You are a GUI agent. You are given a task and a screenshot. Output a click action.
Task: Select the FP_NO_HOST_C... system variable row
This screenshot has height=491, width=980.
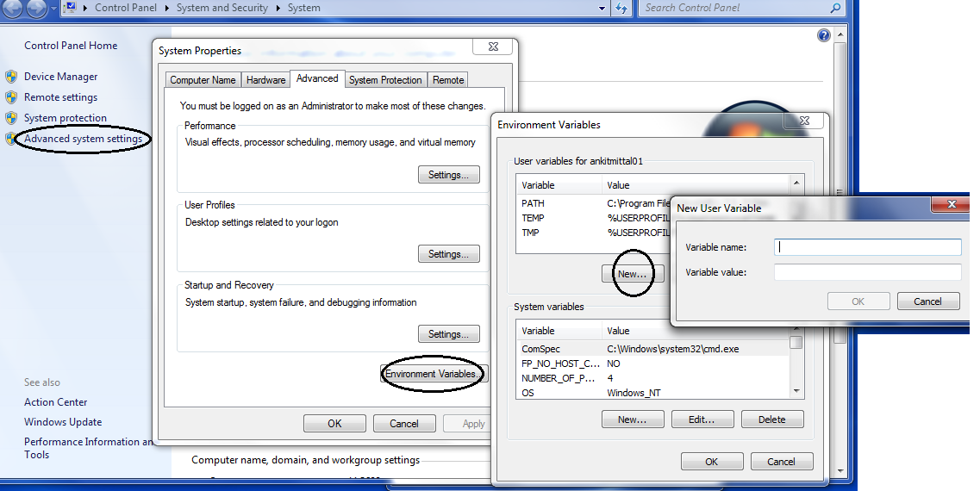[653, 364]
